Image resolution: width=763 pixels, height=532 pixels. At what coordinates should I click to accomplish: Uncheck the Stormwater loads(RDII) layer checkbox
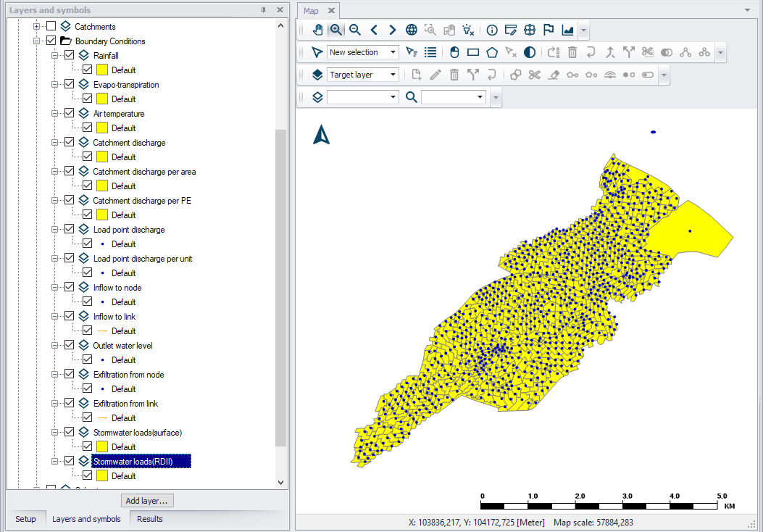[69, 461]
